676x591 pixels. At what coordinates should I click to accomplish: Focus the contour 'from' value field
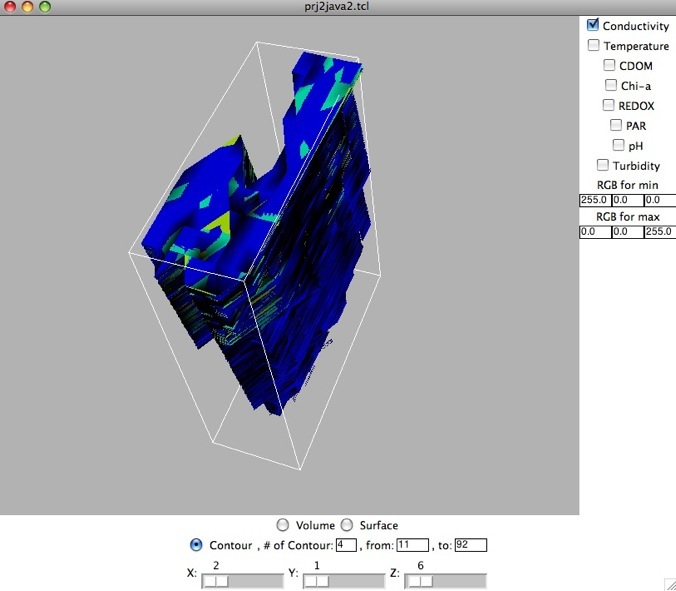pyautogui.click(x=413, y=545)
